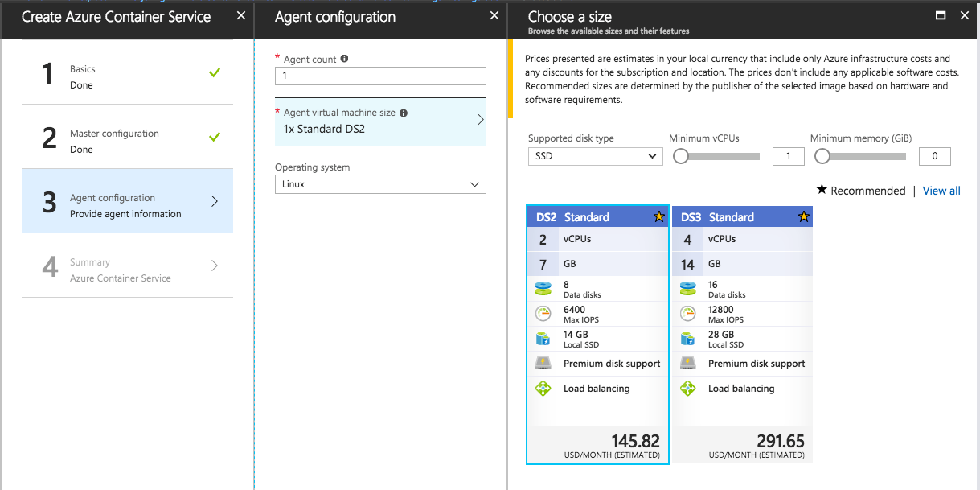Click the View all link
980x490 pixels.
tap(941, 191)
